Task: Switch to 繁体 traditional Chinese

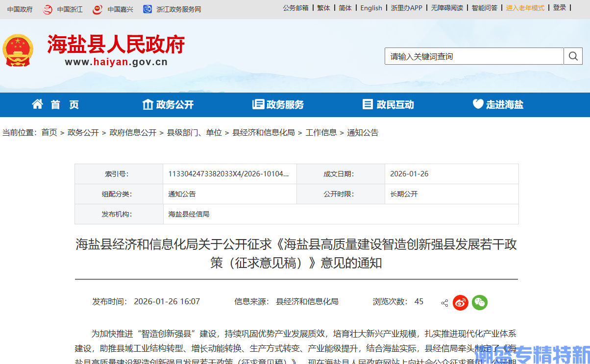Action: pos(323,8)
